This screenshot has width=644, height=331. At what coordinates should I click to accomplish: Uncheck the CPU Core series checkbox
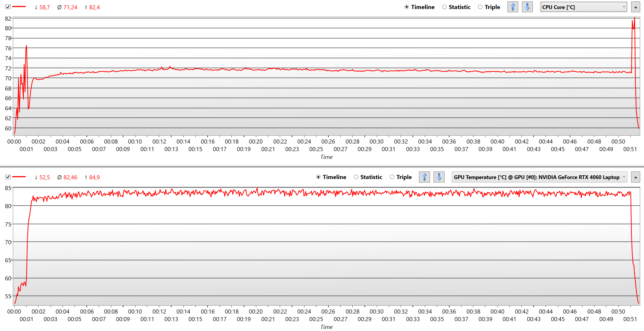(x=8, y=7)
